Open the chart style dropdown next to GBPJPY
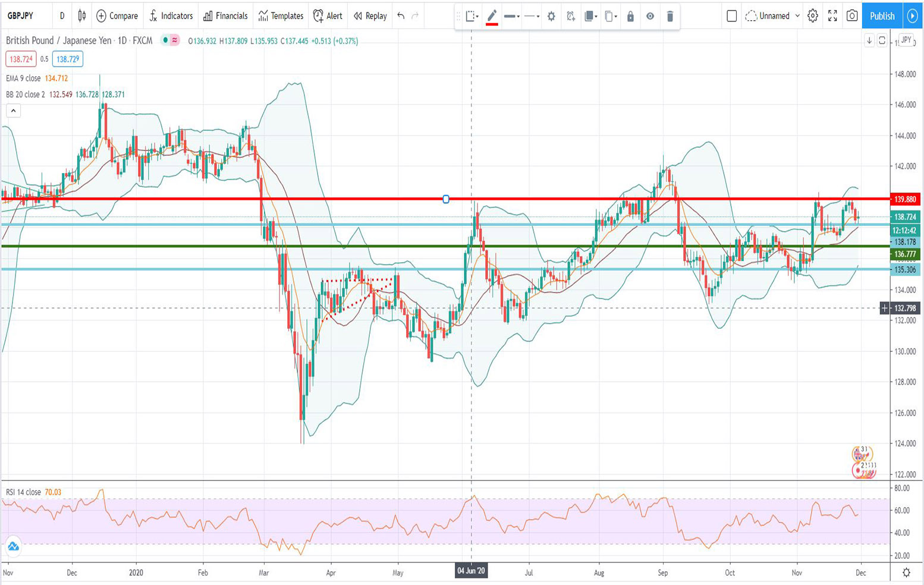The height and width of the screenshot is (585, 924). 83,16
